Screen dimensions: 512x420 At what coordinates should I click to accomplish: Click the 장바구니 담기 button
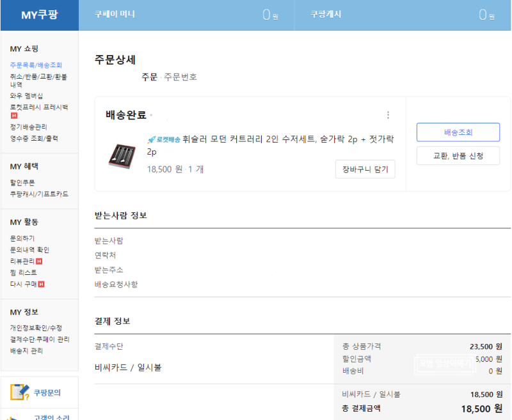point(365,169)
